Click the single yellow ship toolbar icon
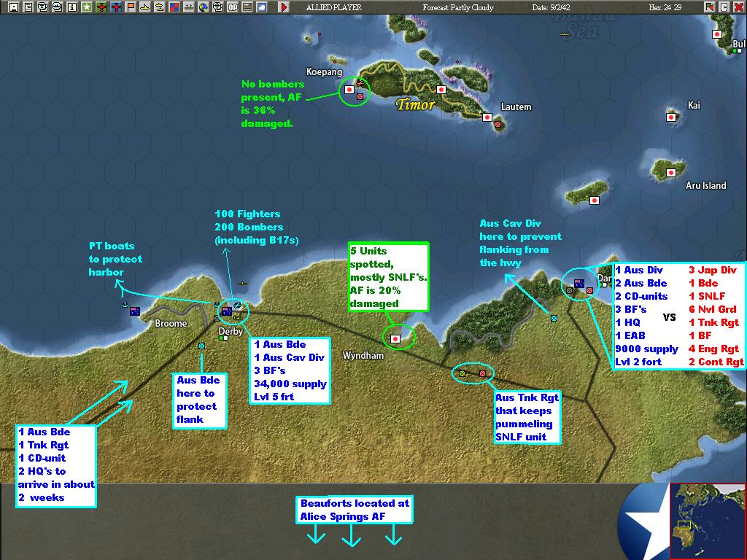The image size is (747, 560). (x=145, y=7)
